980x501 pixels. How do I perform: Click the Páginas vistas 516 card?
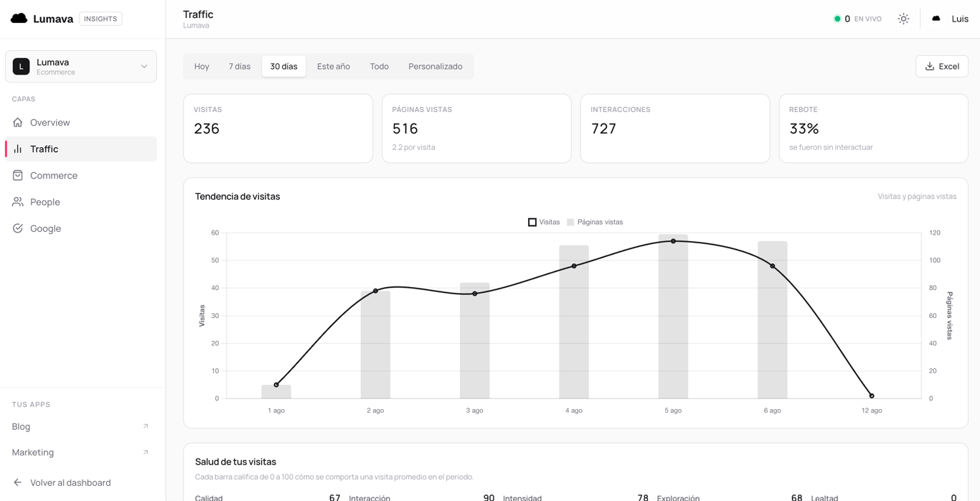[x=477, y=128]
